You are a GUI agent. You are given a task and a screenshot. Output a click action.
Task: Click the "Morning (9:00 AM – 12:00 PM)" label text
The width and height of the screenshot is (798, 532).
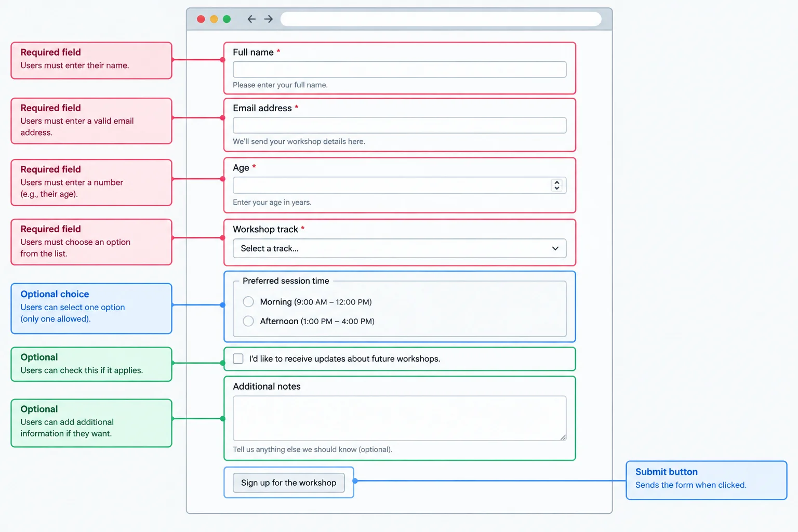[316, 302]
